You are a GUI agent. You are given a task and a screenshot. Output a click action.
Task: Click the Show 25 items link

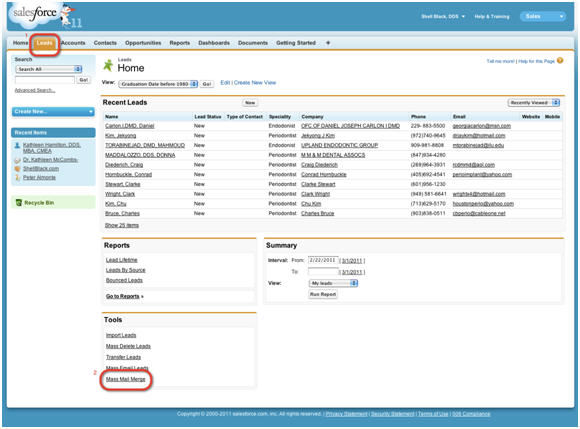click(x=122, y=225)
